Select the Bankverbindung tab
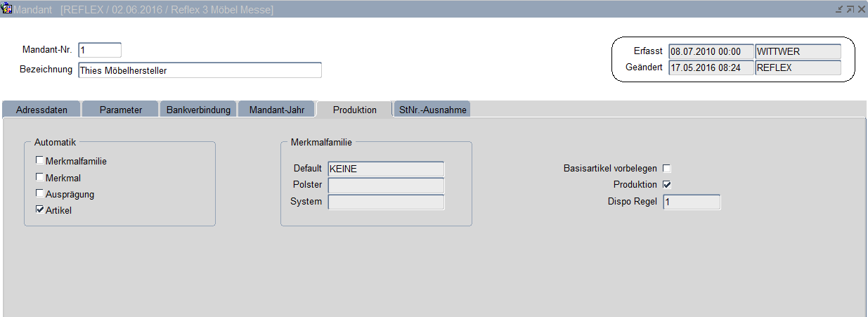This screenshot has width=868, height=317. (198, 110)
